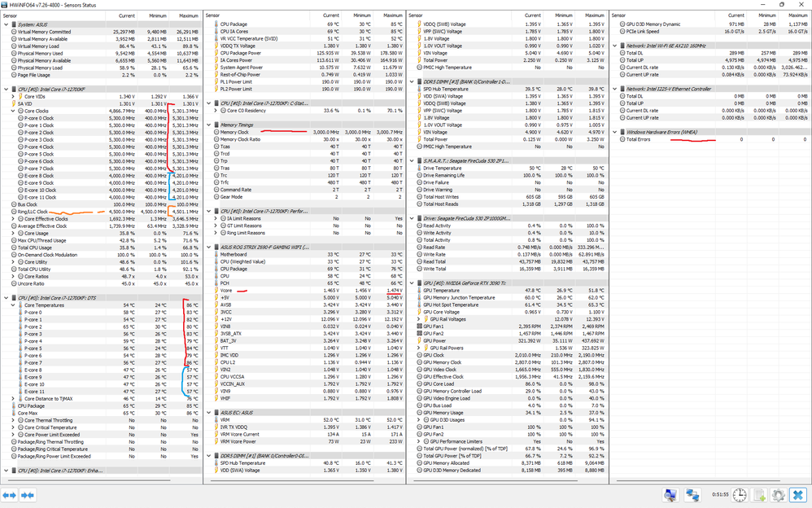The image size is (812, 508).
Task: Collapse Windows Hardware Errors (WHEA) section
Action: [x=615, y=132]
